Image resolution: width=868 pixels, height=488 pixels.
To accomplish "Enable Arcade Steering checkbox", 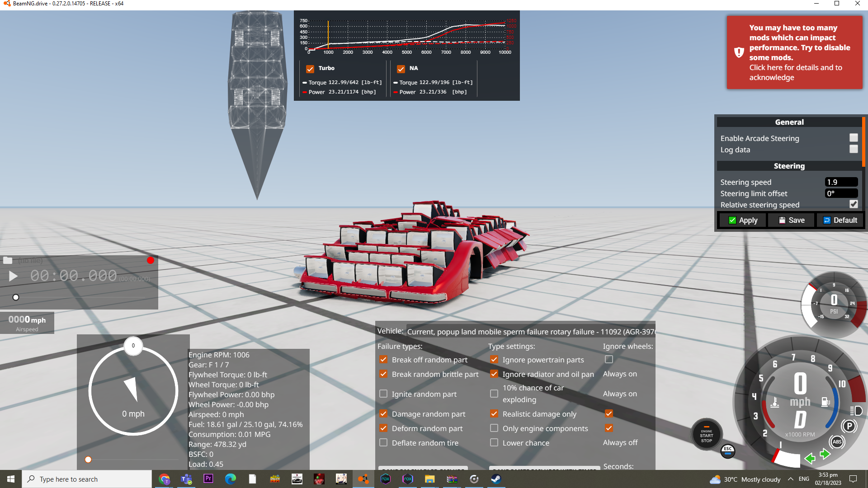I will (x=853, y=138).
